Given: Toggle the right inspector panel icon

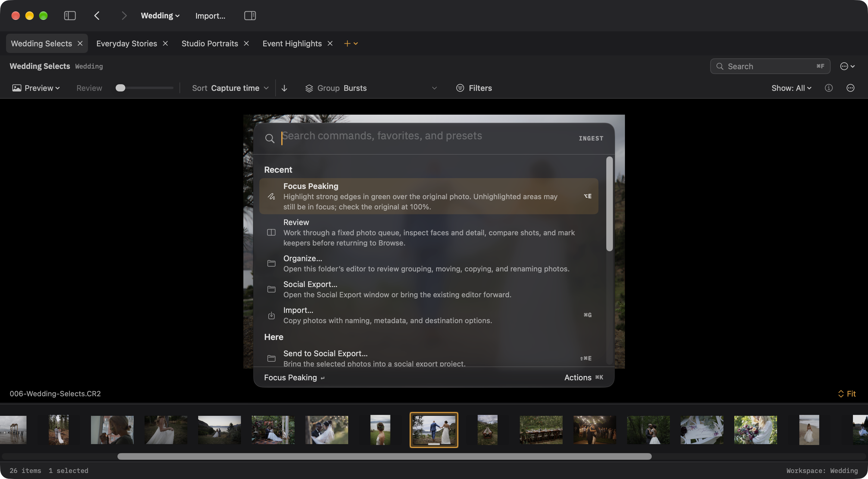Looking at the screenshot, I should pos(250,15).
